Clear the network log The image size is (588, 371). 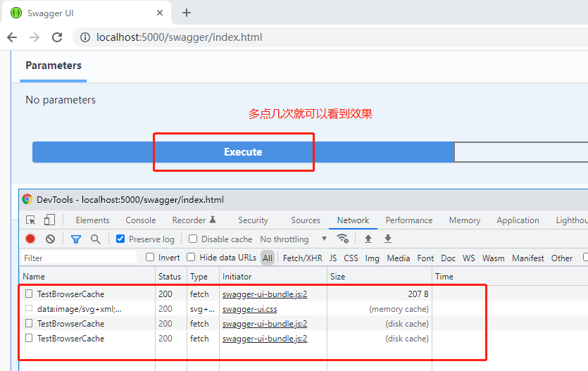(x=50, y=239)
